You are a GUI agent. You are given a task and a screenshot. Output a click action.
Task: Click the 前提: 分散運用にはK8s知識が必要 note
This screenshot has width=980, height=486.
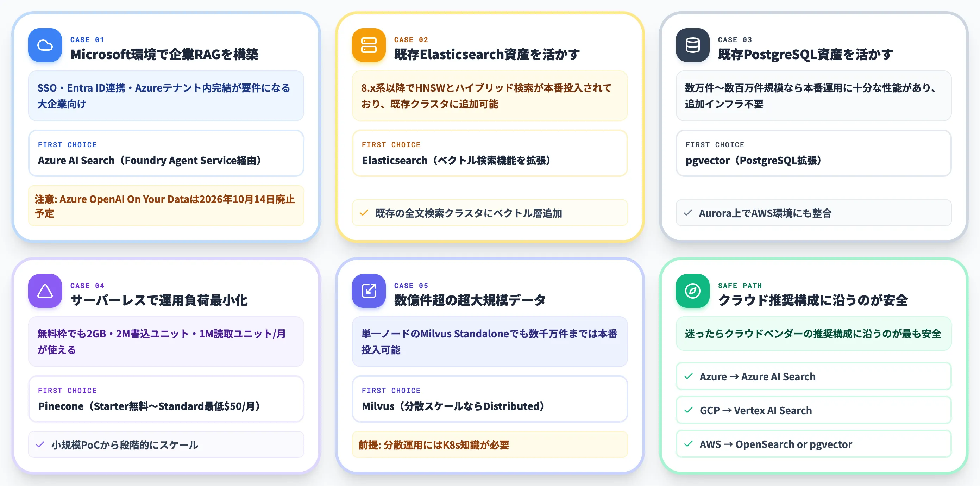(x=490, y=444)
